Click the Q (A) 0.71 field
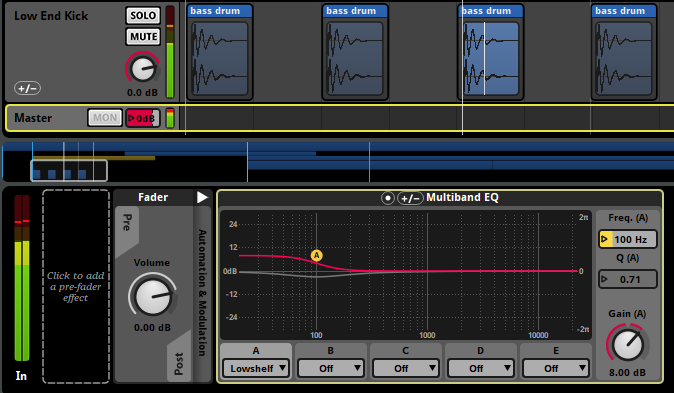Screen dimensions: 674x393 628,279
